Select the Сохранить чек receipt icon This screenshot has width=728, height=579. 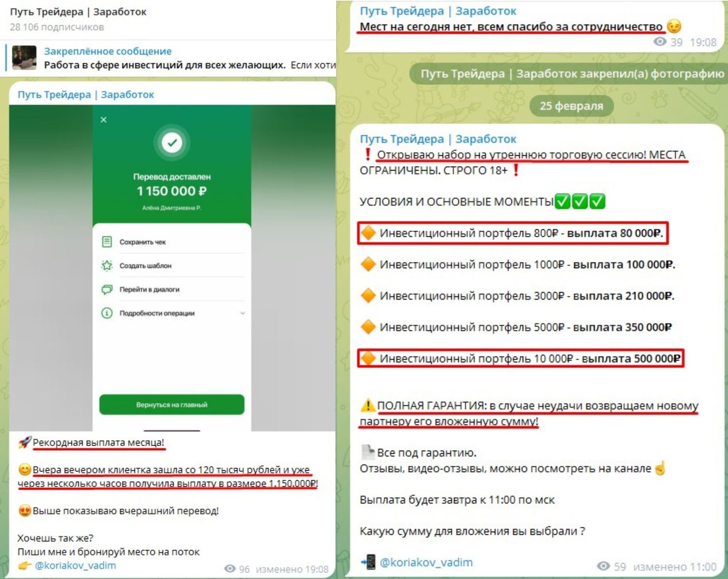tap(107, 242)
